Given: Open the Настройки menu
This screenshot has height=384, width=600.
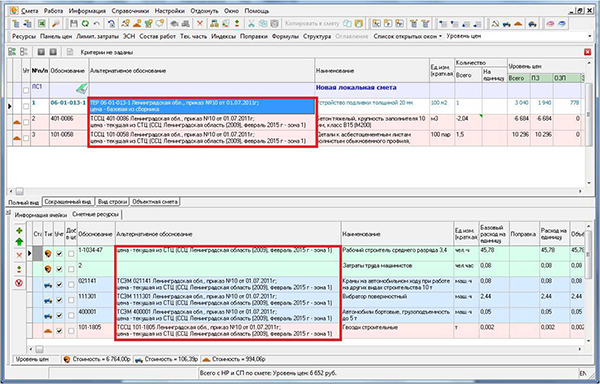Looking at the screenshot, I should (x=170, y=11).
